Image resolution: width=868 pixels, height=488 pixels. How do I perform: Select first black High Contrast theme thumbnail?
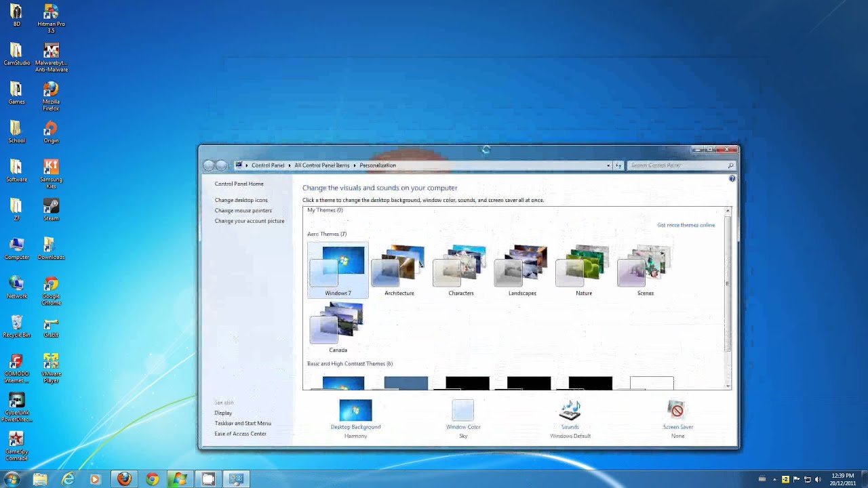(x=467, y=383)
